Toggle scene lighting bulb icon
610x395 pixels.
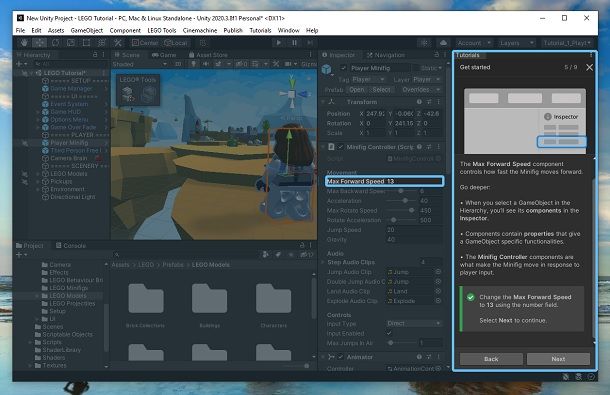tap(193, 64)
